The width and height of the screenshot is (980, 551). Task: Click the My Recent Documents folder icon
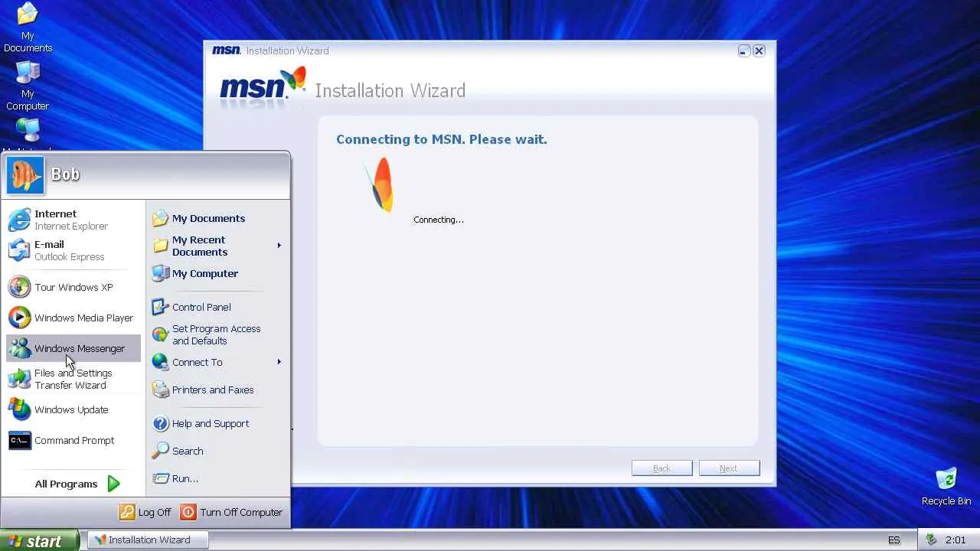[x=160, y=246]
